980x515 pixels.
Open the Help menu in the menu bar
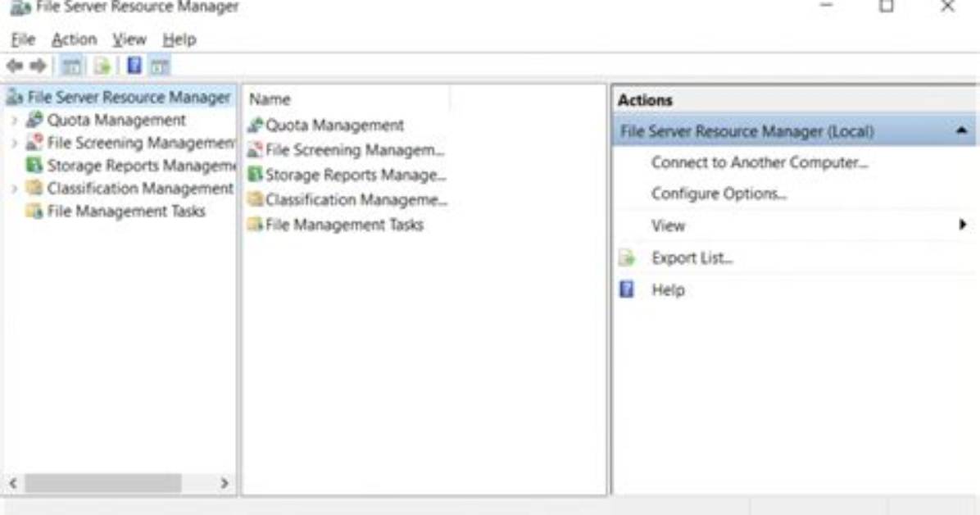pos(179,39)
